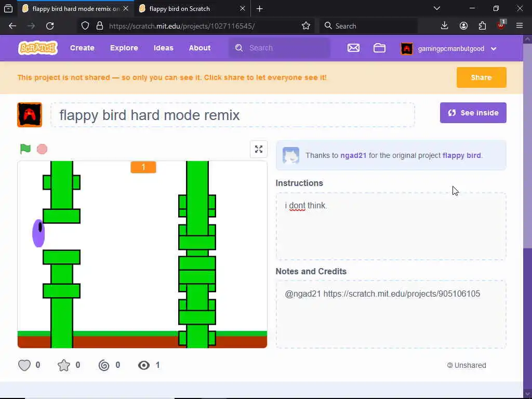Screen dimensions: 532x399
Task: Click the remix spiral icon
Action: 104,365
